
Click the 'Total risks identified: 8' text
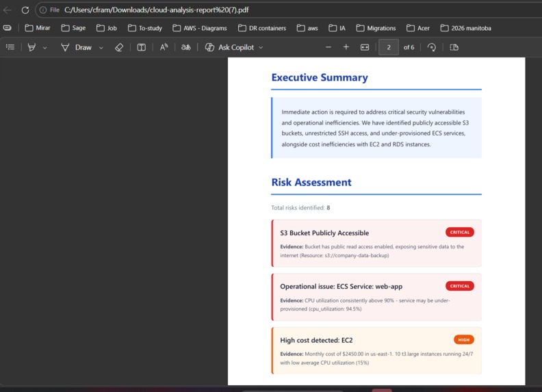coord(300,208)
